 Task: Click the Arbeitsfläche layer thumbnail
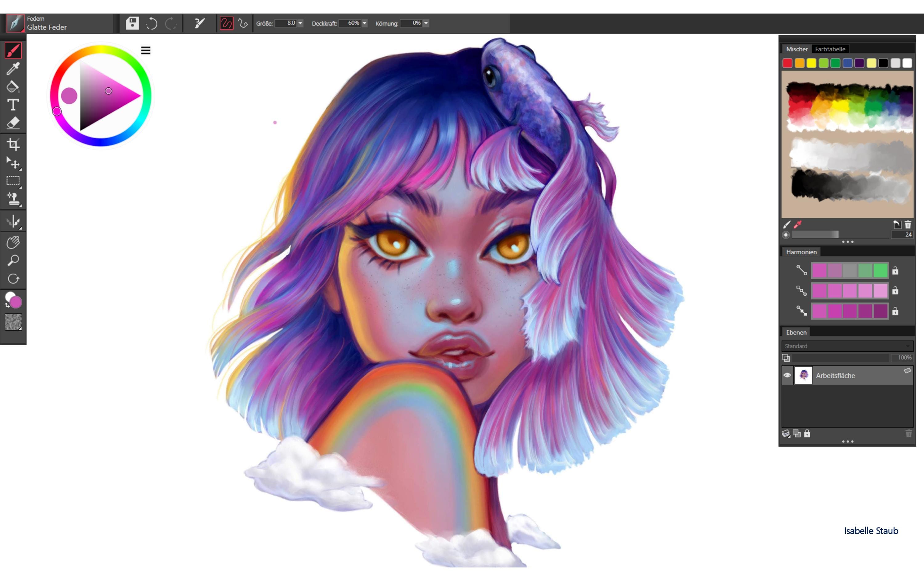(x=804, y=375)
